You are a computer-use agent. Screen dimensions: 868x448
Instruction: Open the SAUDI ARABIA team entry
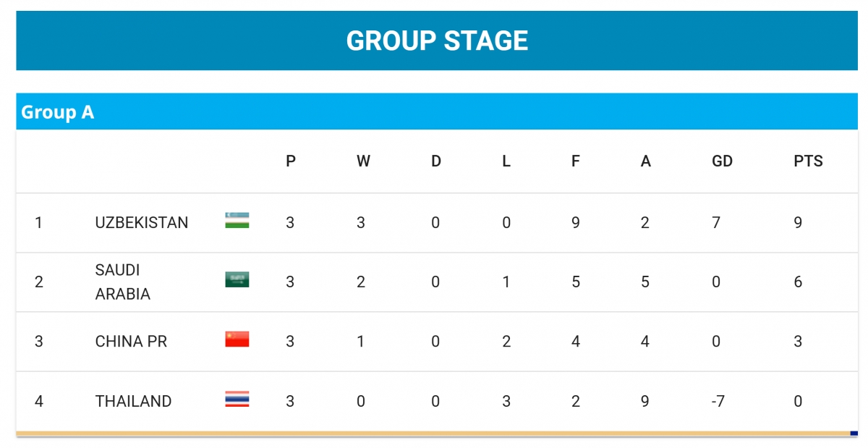pyautogui.click(x=123, y=282)
